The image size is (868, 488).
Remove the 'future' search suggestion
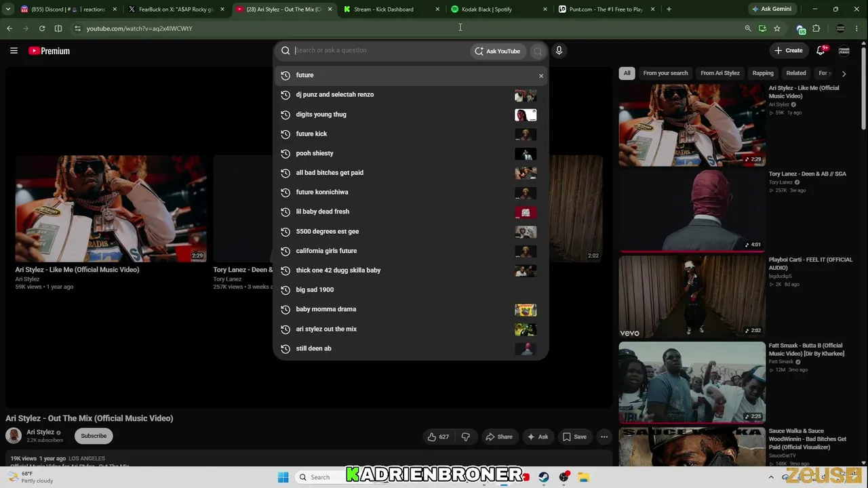click(x=541, y=75)
